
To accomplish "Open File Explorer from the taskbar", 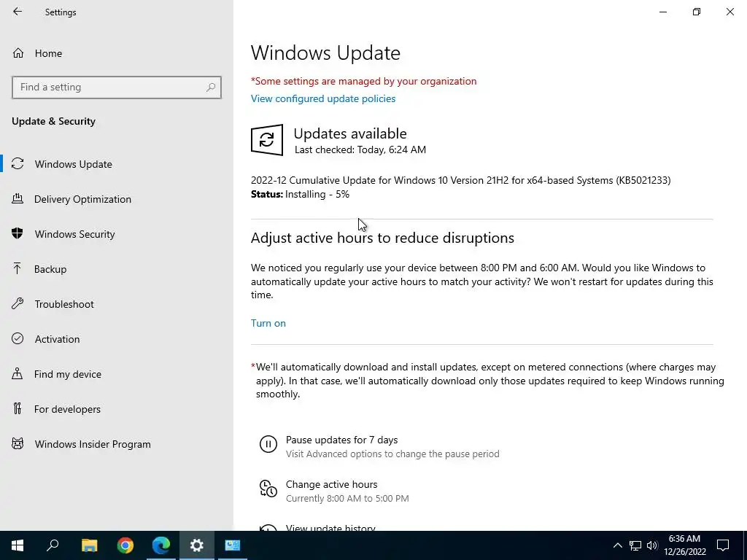I will 89,545.
